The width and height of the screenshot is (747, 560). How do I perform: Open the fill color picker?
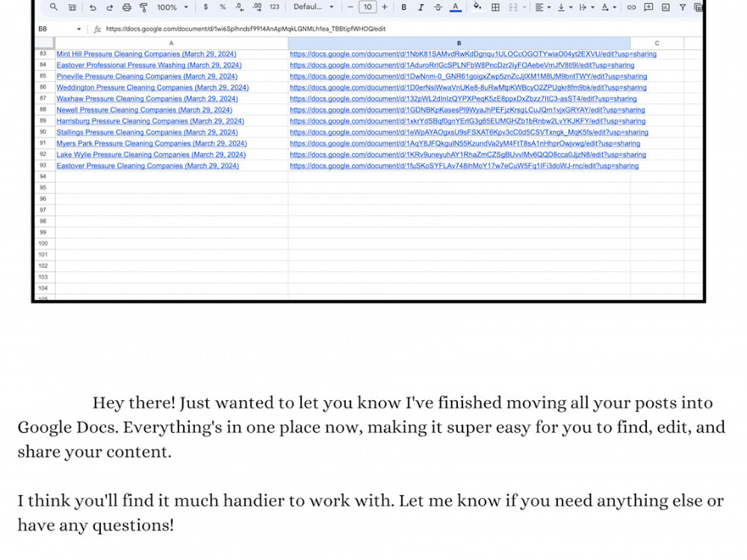[x=477, y=7]
